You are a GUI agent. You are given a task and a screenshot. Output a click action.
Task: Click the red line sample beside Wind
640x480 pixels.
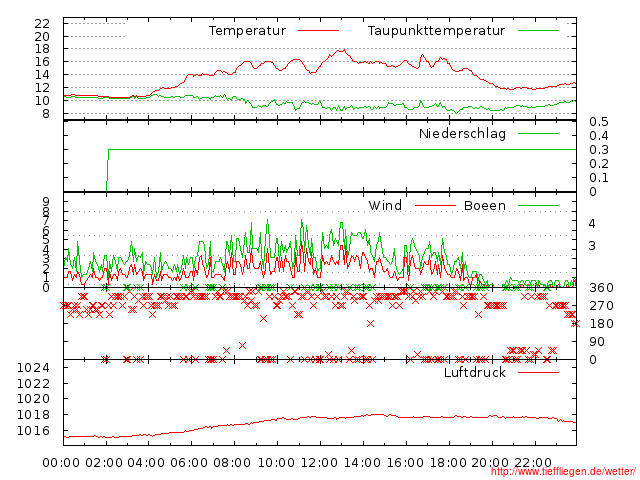(x=435, y=205)
